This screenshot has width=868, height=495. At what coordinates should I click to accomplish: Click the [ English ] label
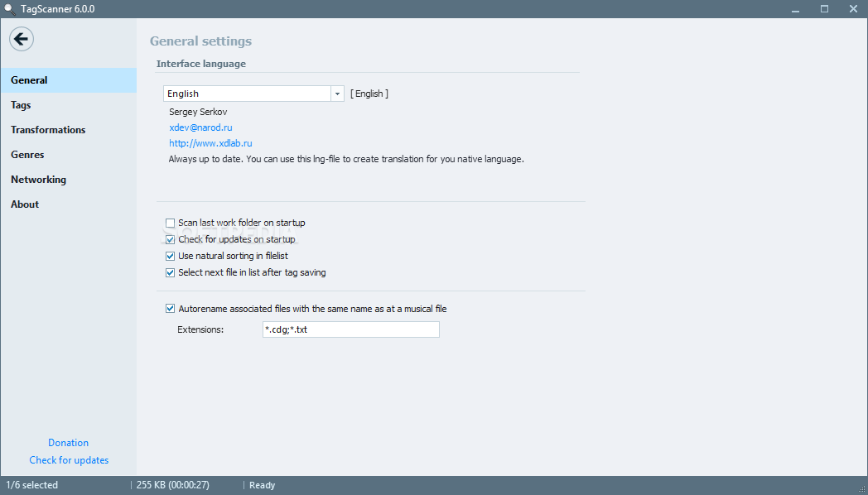(x=369, y=94)
